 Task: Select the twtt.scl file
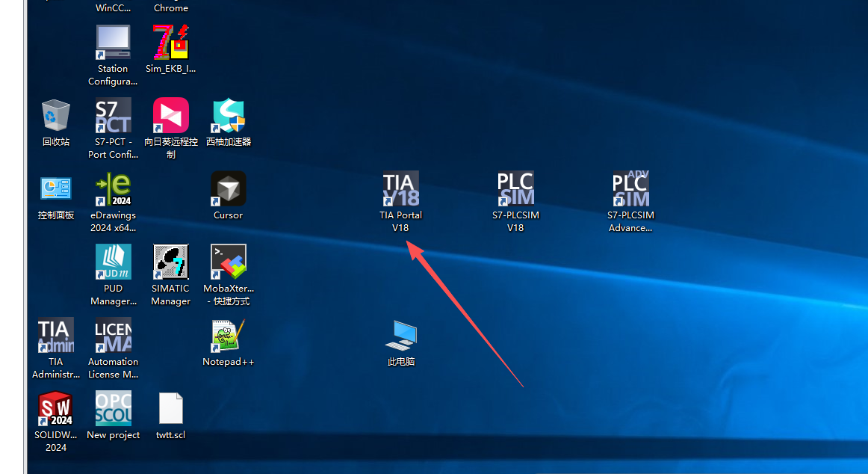pyautogui.click(x=170, y=409)
